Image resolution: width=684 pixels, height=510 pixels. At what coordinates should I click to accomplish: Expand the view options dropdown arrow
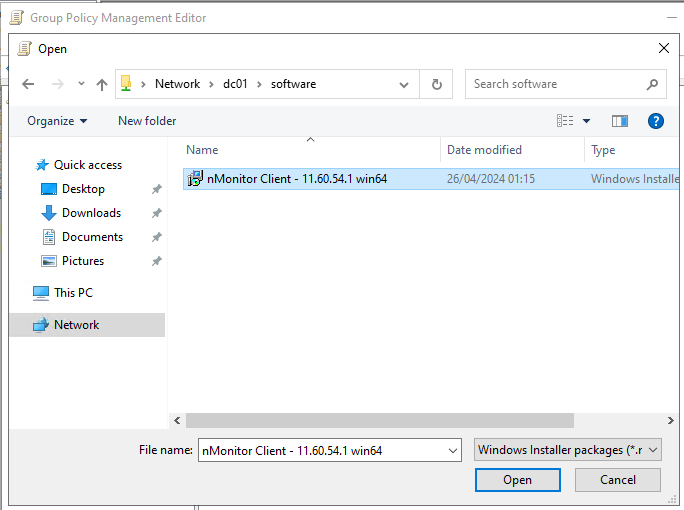click(587, 121)
